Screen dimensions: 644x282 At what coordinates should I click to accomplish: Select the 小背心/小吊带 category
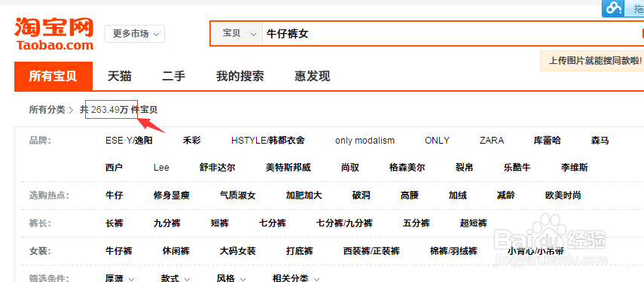(x=536, y=251)
